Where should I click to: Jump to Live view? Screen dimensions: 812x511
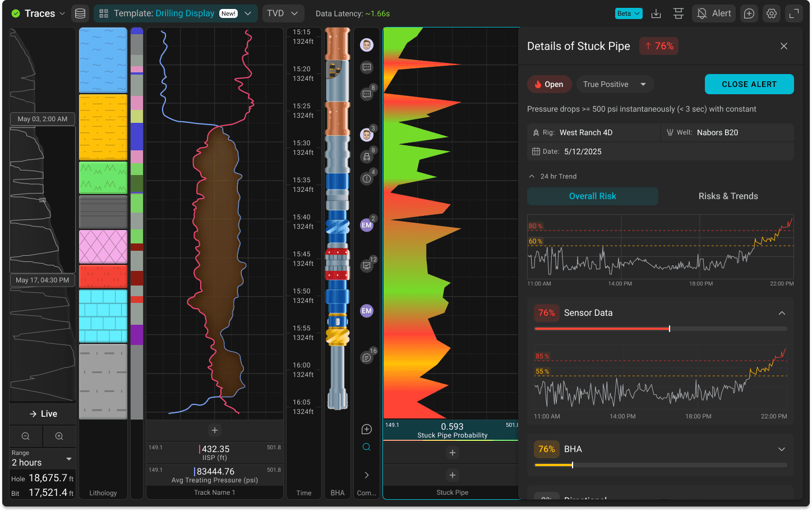[43, 414]
